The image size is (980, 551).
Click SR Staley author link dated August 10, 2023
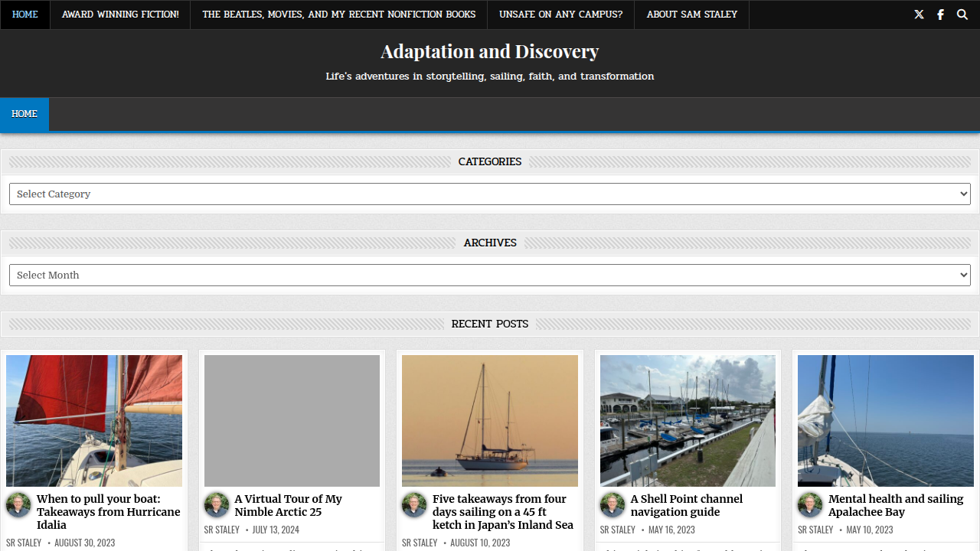(420, 543)
